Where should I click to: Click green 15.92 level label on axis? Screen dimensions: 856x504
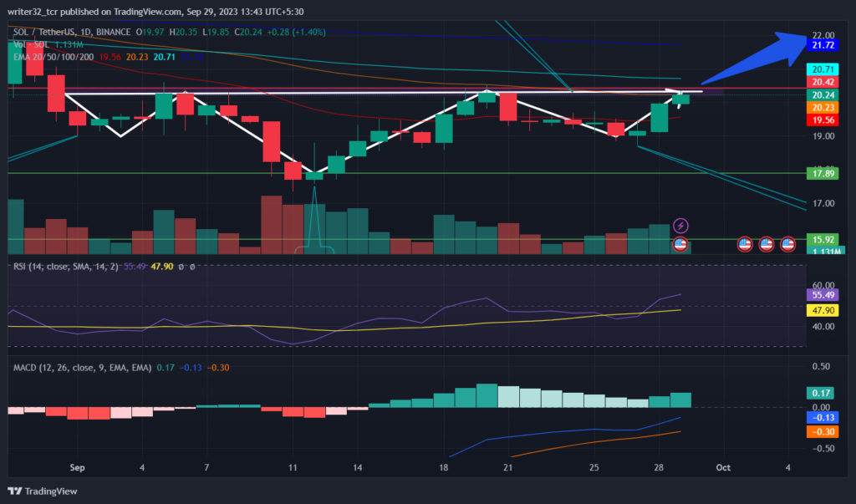(823, 240)
